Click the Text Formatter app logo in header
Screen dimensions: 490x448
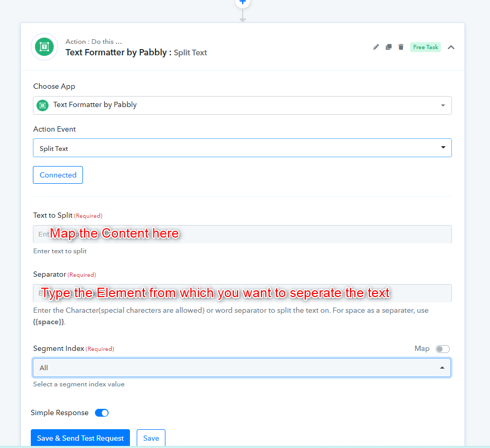pos(44,46)
